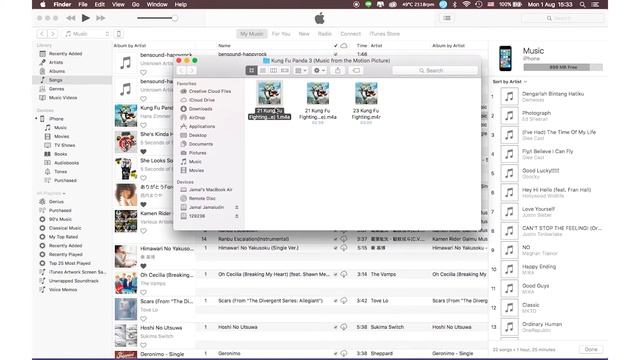Click the Finder window search field
This screenshot has width=640, height=360.
coord(435,71)
